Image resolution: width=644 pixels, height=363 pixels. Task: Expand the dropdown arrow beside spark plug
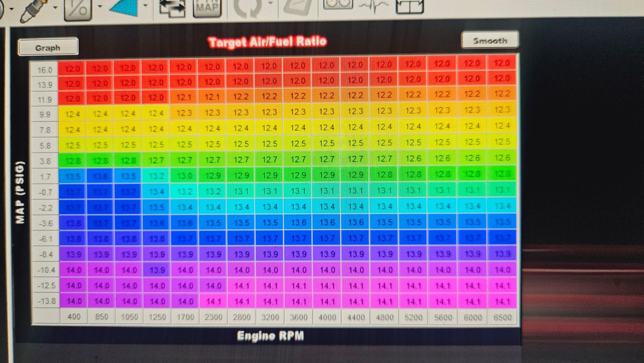pyautogui.click(x=56, y=7)
